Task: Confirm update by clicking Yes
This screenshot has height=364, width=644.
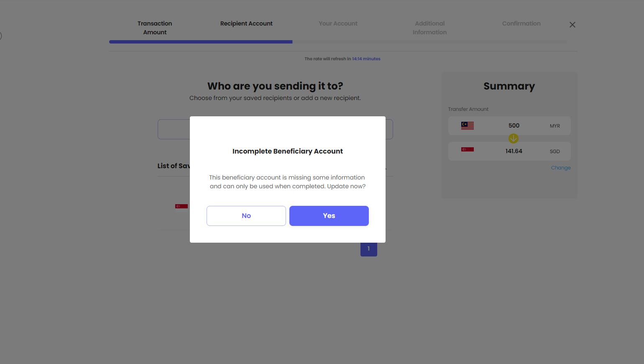Action: 329,216
